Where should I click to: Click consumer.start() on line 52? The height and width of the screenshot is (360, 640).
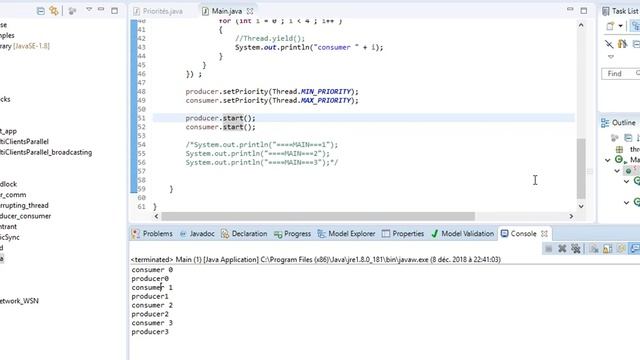[220, 127]
